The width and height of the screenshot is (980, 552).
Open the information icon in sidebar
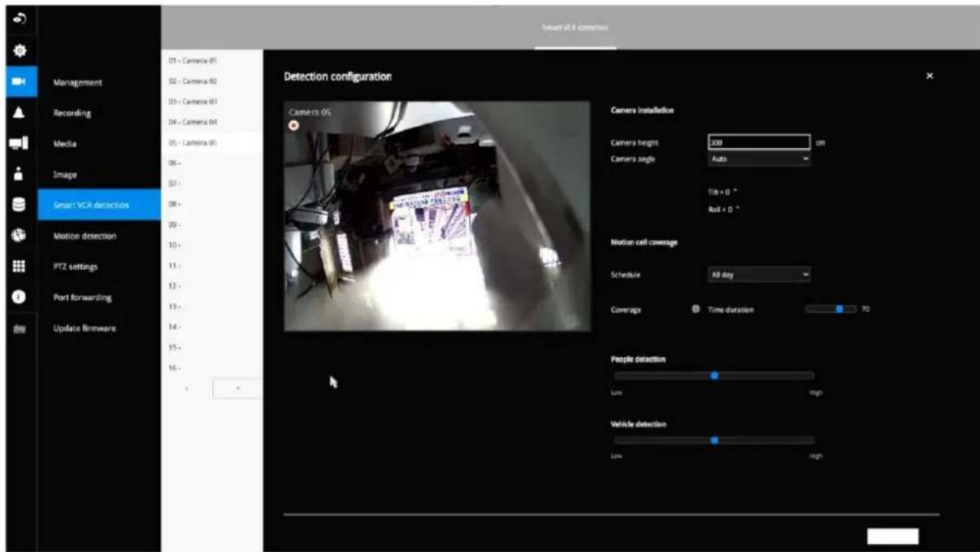point(18,297)
